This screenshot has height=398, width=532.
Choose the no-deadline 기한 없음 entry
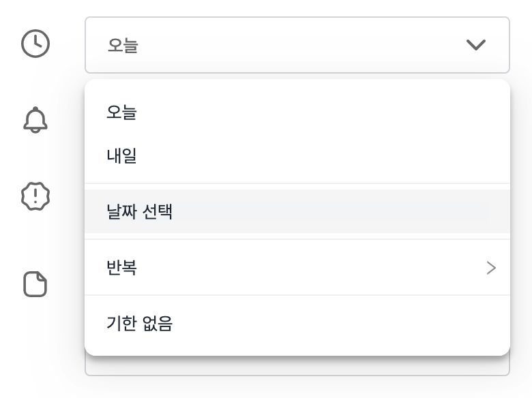click(x=297, y=323)
